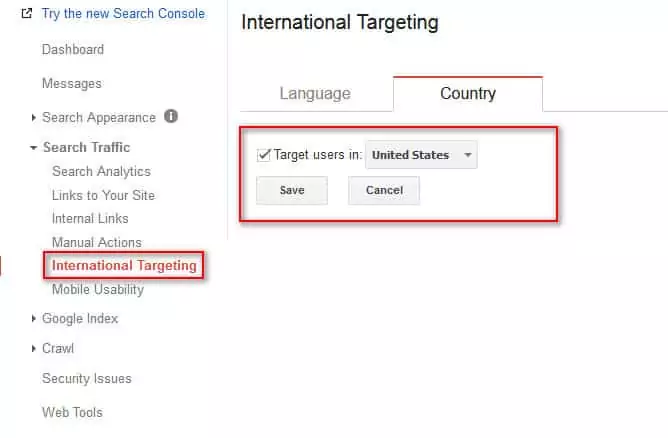Image resolution: width=668 pixels, height=438 pixels.
Task: Open Internal Links in the sidebar
Action: (x=90, y=219)
